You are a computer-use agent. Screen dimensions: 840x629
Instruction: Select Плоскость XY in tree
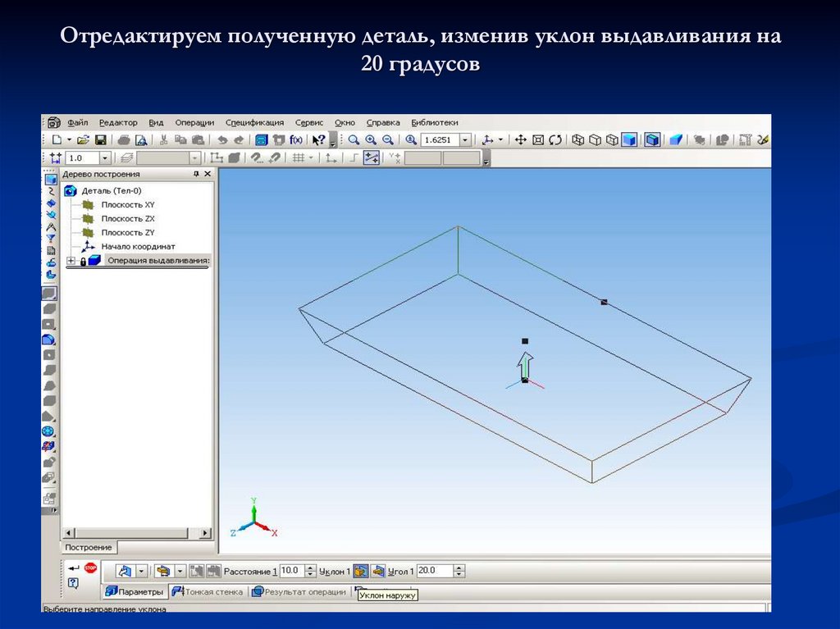[x=127, y=205]
